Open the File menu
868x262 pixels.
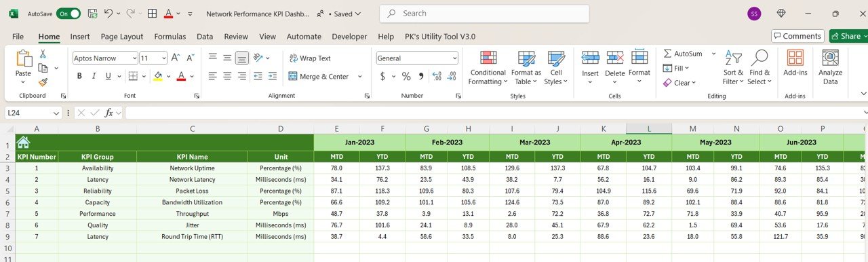coord(18,37)
